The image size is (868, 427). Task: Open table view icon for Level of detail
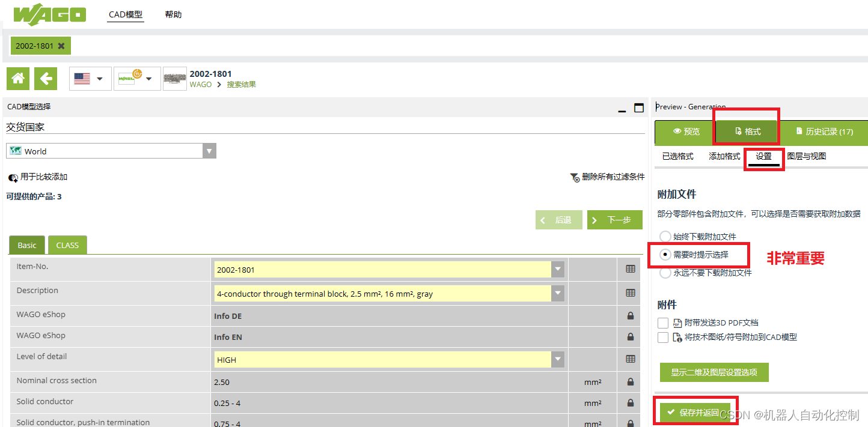click(x=630, y=359)
